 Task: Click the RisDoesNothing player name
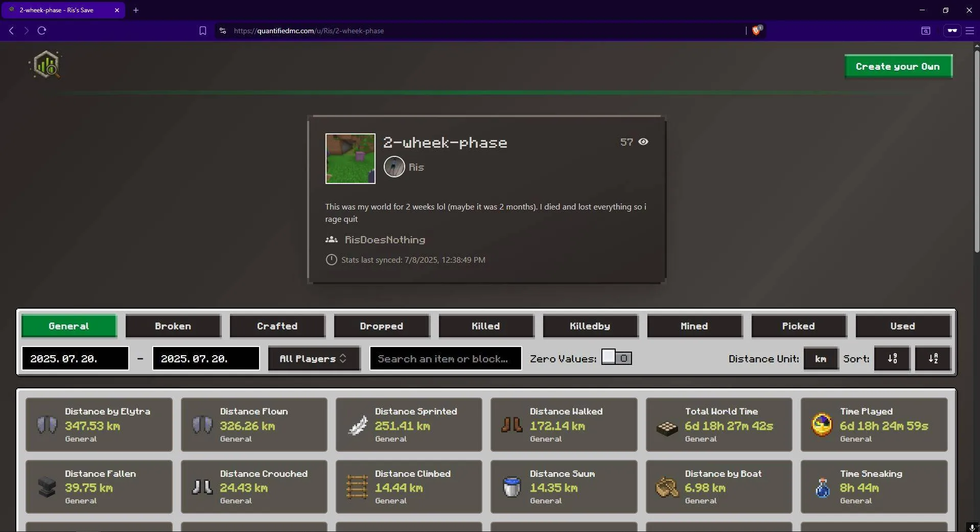point(385,240)
